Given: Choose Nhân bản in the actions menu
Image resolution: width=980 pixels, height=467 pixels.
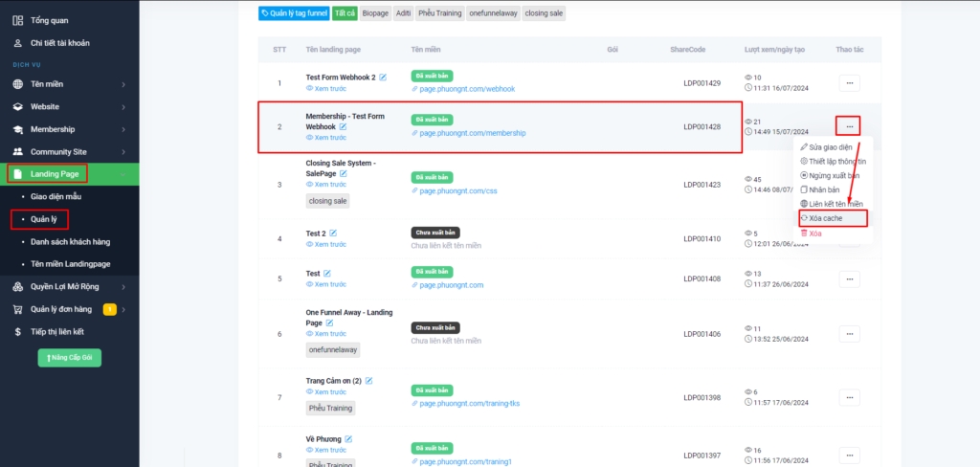Looking at the screenshot, I should coord(824,189).
